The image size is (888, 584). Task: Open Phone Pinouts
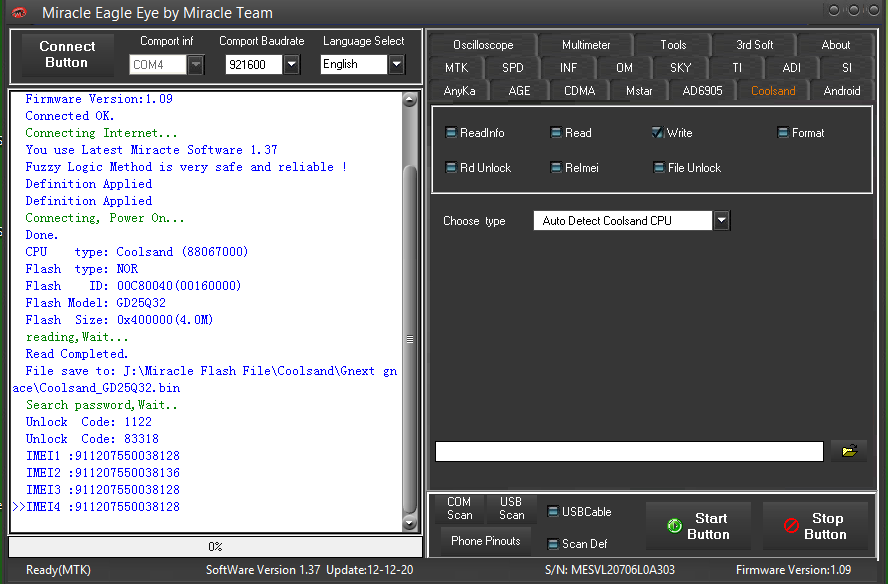click(485, 541)
